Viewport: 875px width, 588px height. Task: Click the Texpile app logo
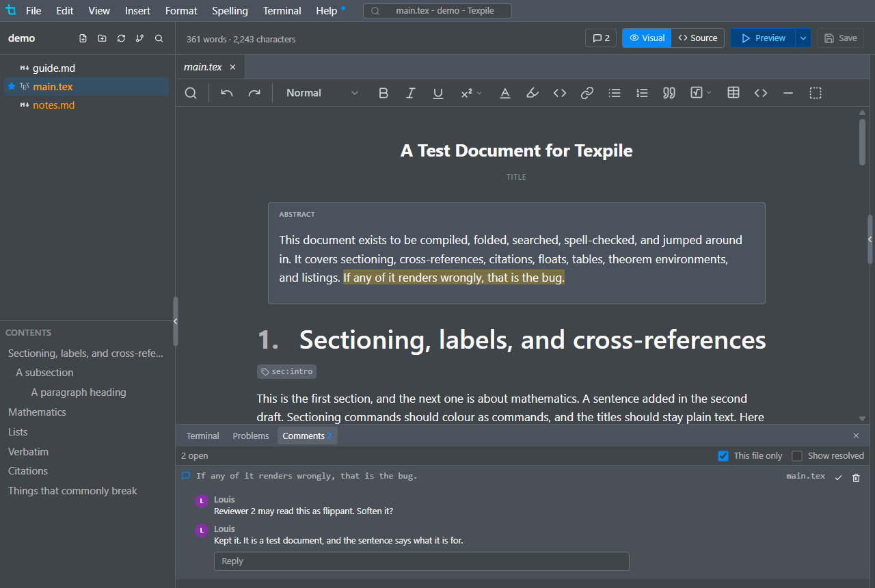click(x=10, y=10)
